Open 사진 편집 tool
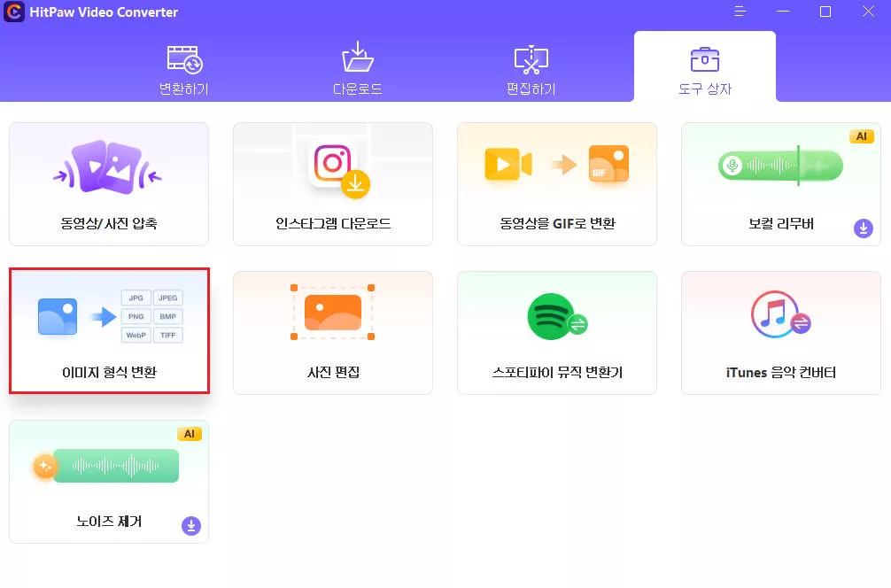 (x=333, y=333)
